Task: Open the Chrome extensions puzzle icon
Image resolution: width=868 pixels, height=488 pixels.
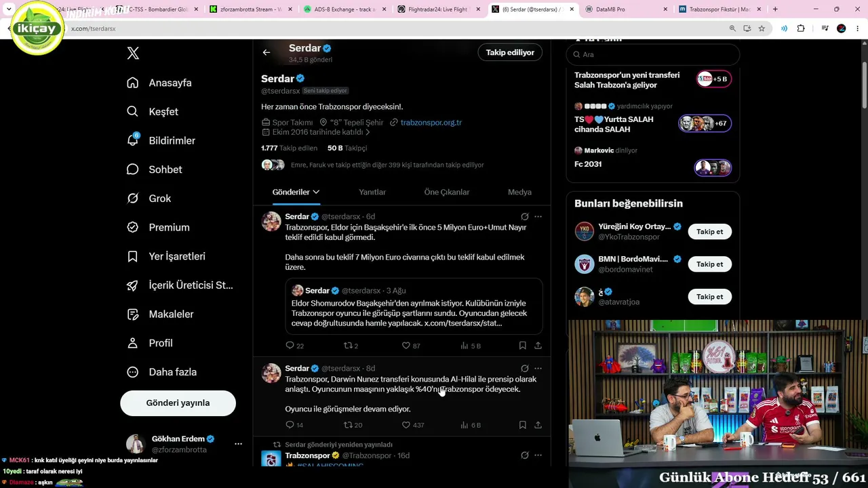Action: click(801, 28)
